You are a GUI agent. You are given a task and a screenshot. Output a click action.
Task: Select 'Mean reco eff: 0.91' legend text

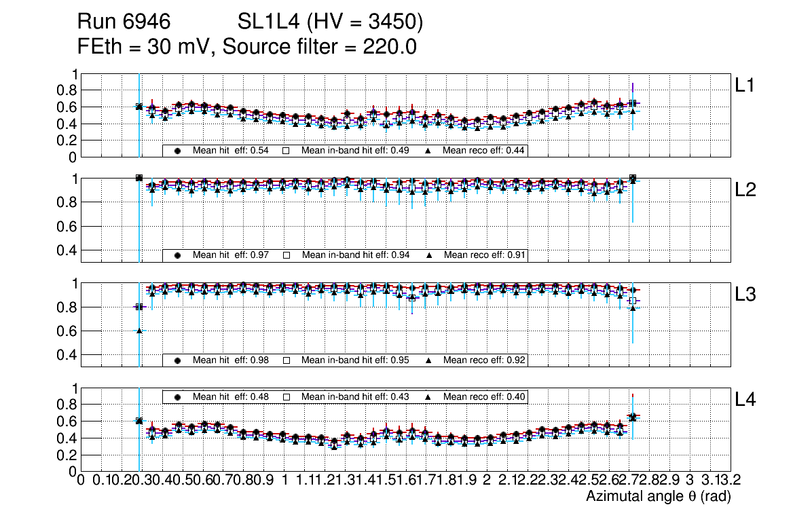click(485, 255)
